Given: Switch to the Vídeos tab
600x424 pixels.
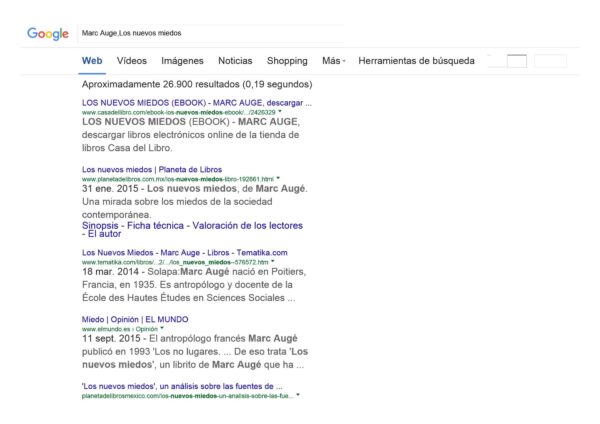Looking at the screenshot, I should pyautogui.click(x=132, y=61).
